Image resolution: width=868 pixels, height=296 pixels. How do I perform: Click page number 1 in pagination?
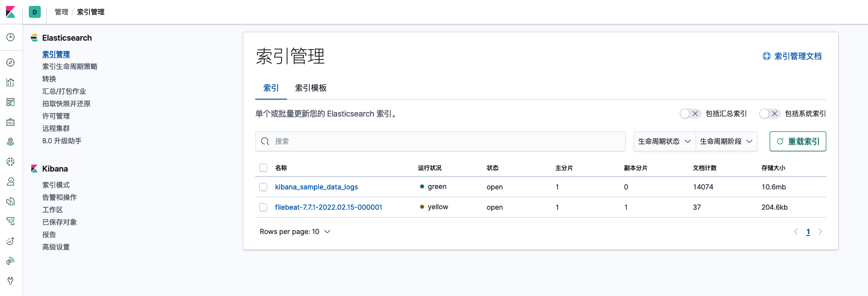(x=808, y=232)
